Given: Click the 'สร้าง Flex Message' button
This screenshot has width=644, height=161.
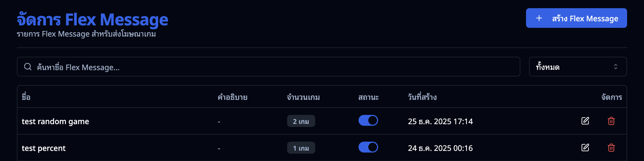Looking at the screenshot, I should [576, 18].
